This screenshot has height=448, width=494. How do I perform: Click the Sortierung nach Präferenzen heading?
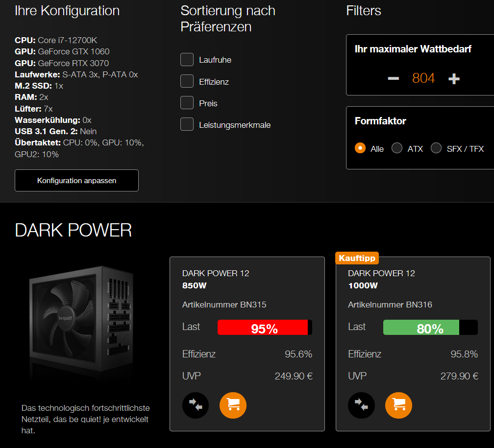[x=228, y=19]
